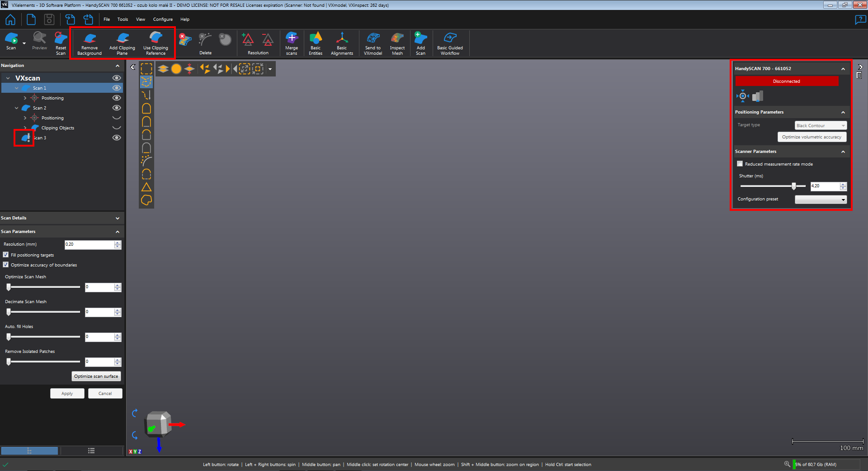
Task: Start the Basic Guided Workflow
Action: pos(450,43)
